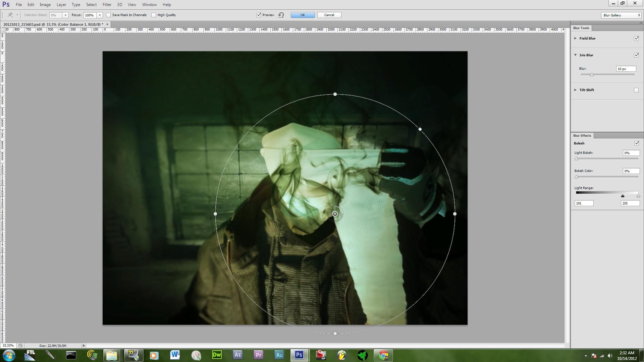Image resolution: width=644 pixels, height=362 pixels.
Task: Enable the High Quality checkbox
Action: (153, 15)
